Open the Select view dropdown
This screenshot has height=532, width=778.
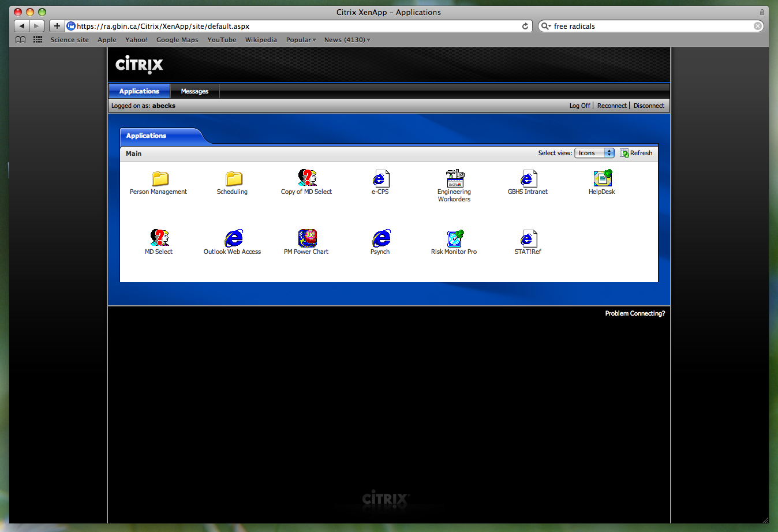point(594,152)
